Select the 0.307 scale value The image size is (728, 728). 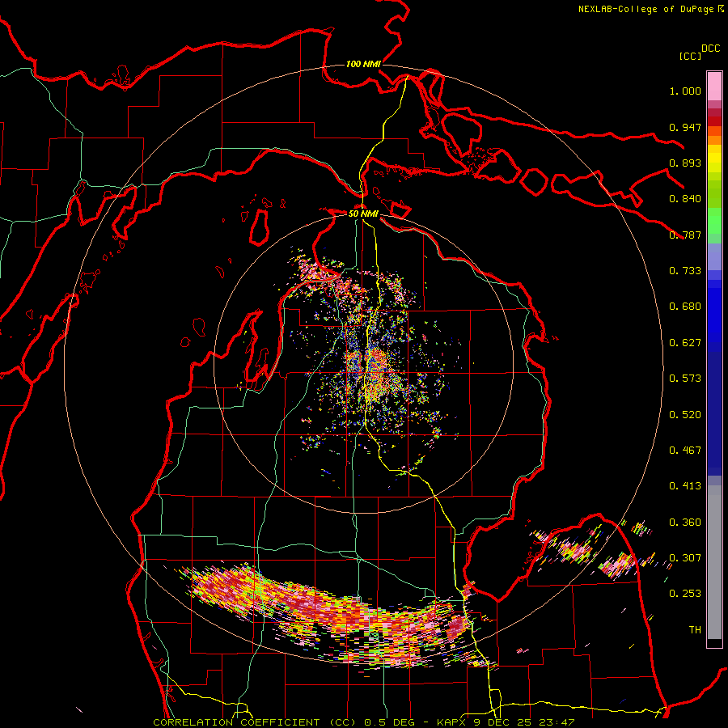[x=685, y=558]
